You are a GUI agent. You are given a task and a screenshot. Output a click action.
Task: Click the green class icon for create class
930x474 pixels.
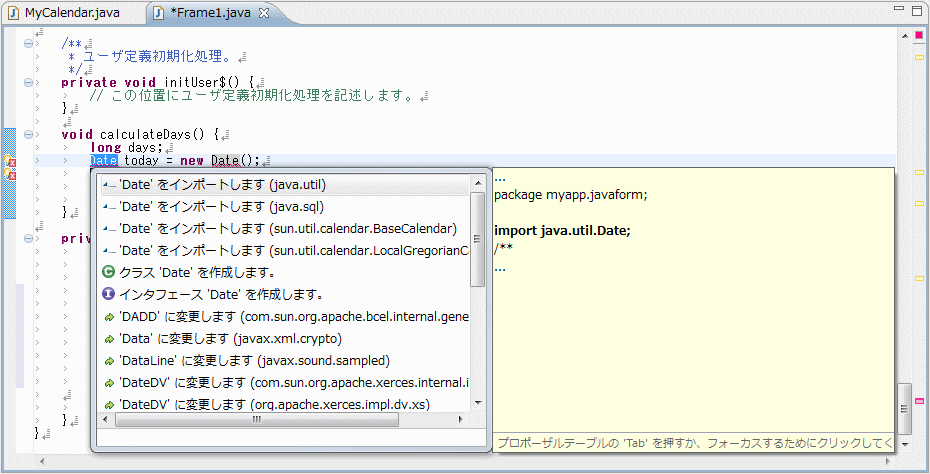[x=108, y=272]
